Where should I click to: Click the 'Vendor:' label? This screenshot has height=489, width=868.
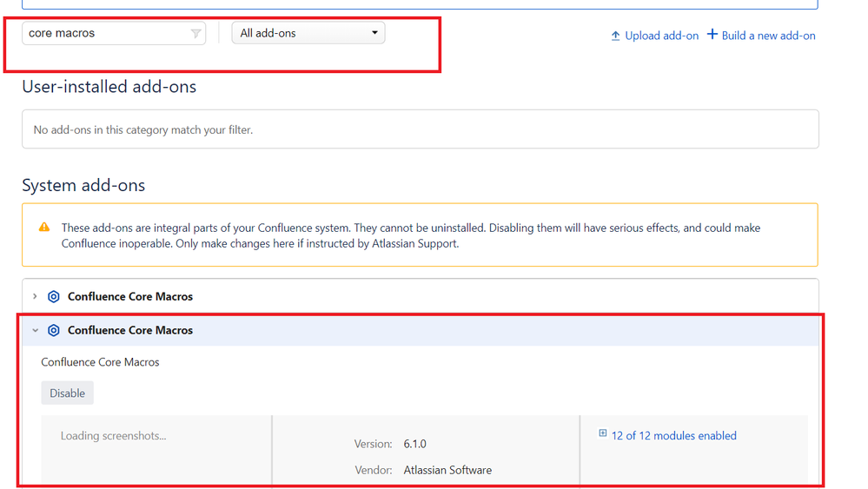[374, 470]
